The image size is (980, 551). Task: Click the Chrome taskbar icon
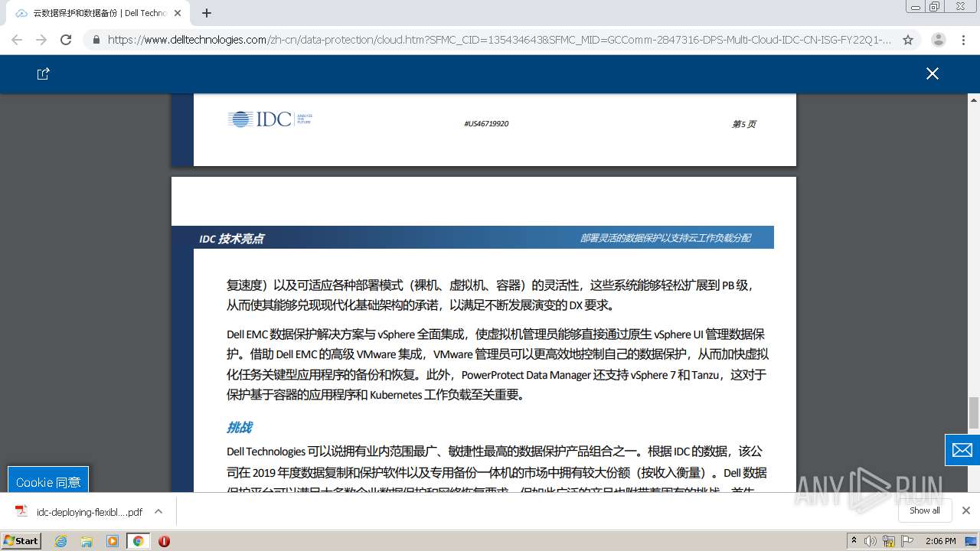tap(138, 541)
